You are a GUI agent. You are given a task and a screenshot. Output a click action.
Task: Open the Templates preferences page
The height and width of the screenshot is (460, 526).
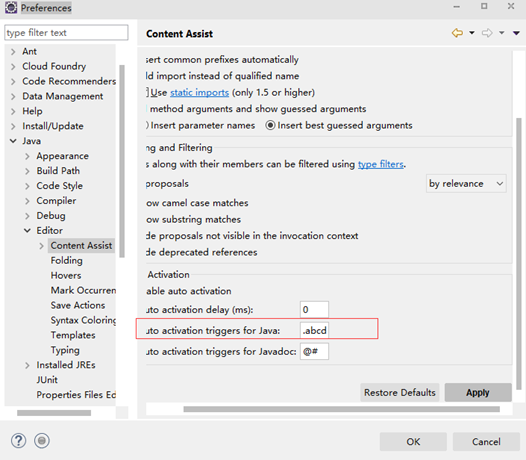pyautogui.click(x=73, y=335)
